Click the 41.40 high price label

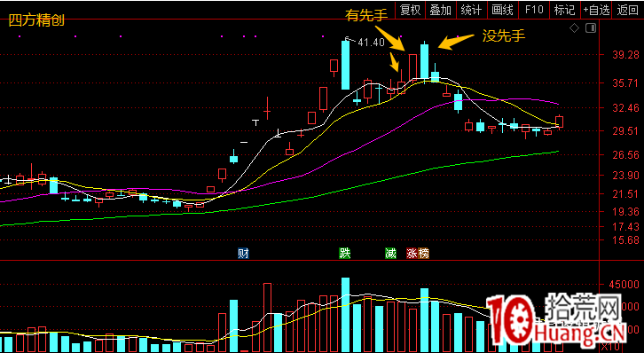pos(371,42)
